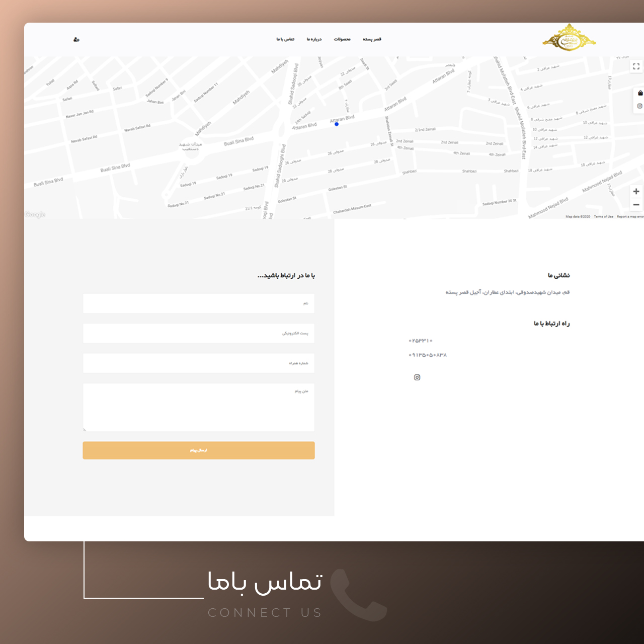Click the پست الکترونیکی email input field
Image resolution: width=644 pixels, height=644 pixels.
[x=199, y=333]
